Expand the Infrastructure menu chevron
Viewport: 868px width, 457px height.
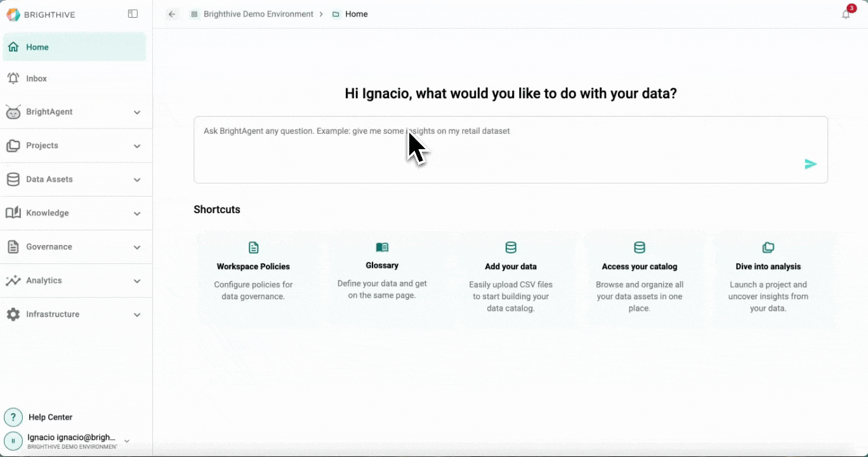137,314
